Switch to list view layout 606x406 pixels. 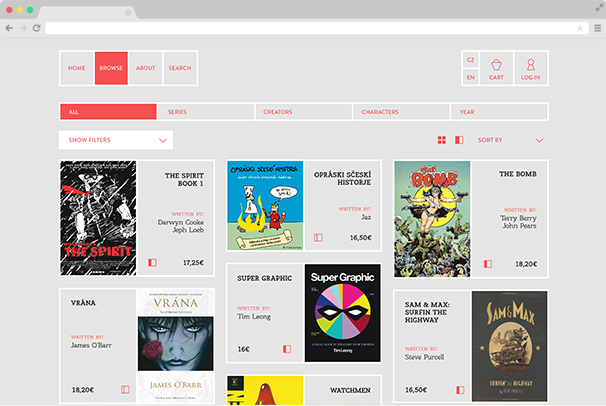coord(459,140)
